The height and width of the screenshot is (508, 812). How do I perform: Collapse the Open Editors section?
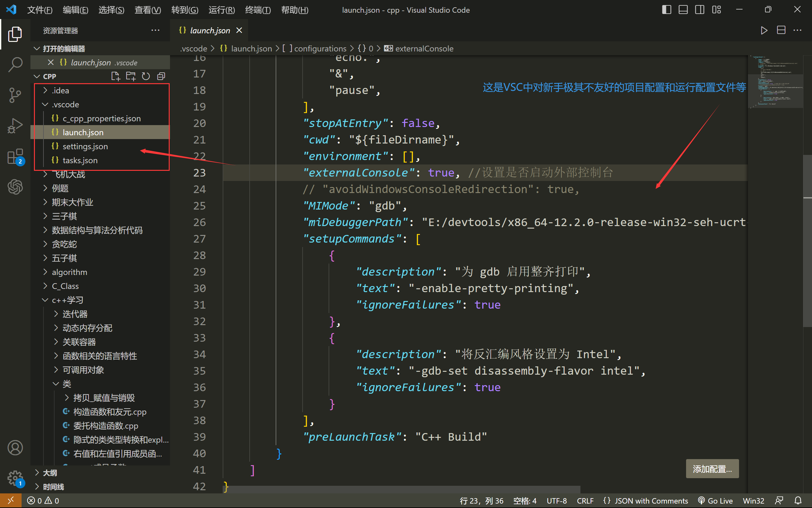click(x=100, y=49)
